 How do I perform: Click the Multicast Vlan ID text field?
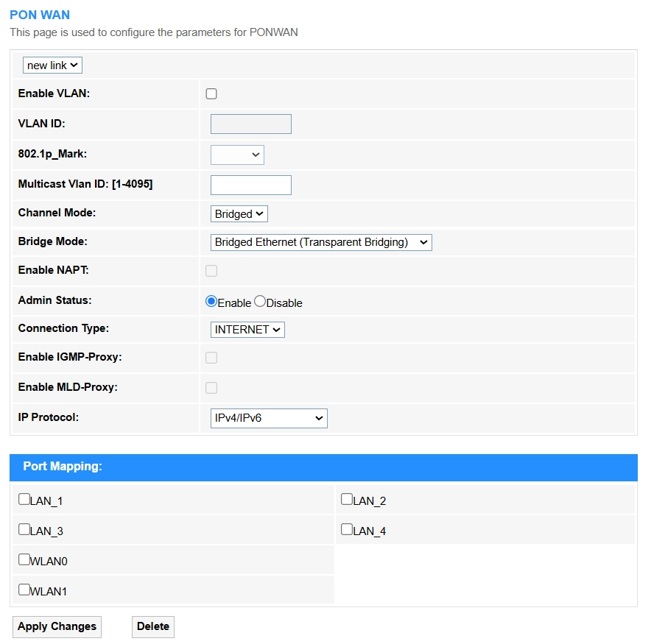[251, 185]
